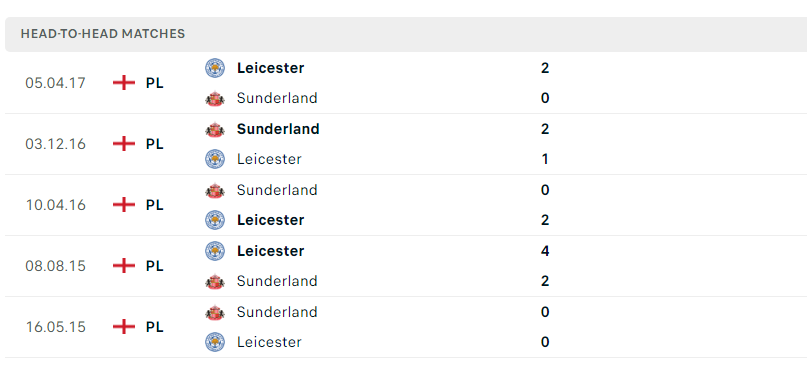Click Leicester crest in 08.08.15 match
Viewport: 807px width, 368px height.
point(215,251)
